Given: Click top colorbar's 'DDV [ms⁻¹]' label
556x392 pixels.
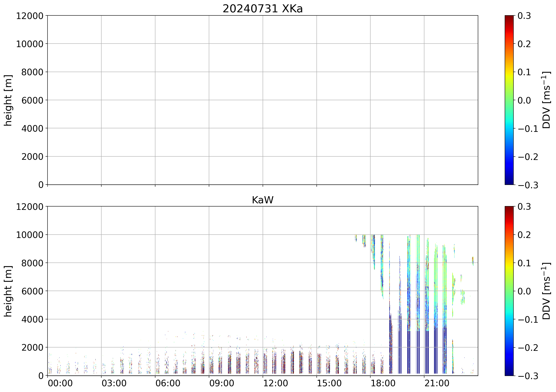Looking at the screenshot, I should coord(546,100).
